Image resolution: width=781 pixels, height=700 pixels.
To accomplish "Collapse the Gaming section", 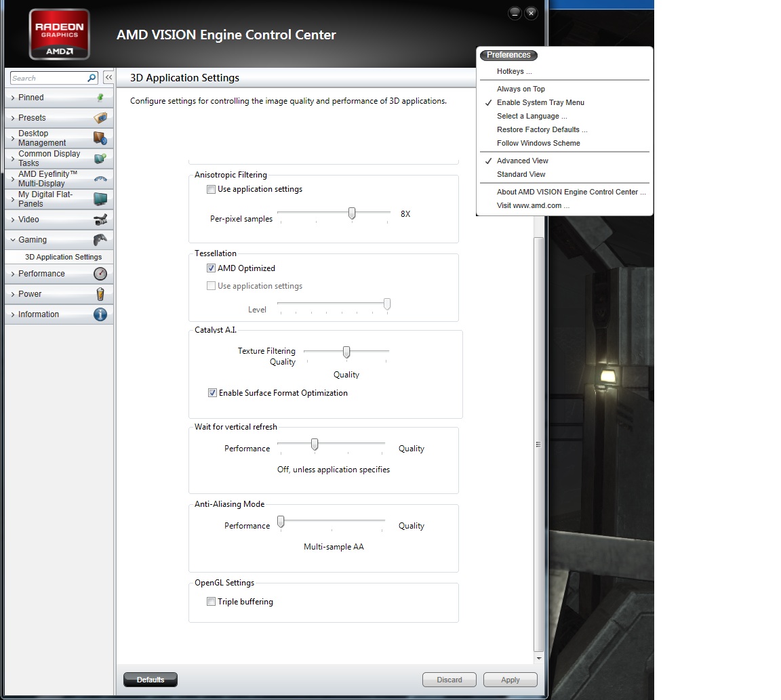I will click(x=13, y=240).
